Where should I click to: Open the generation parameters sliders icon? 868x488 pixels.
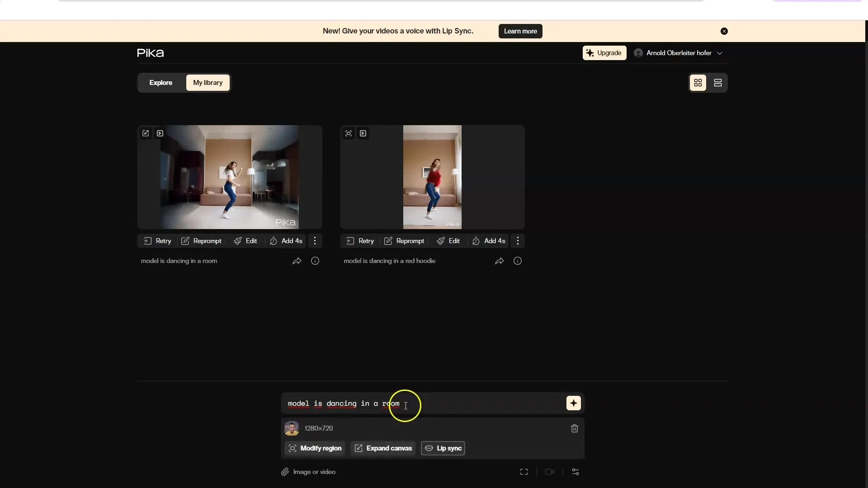[576, 472]
